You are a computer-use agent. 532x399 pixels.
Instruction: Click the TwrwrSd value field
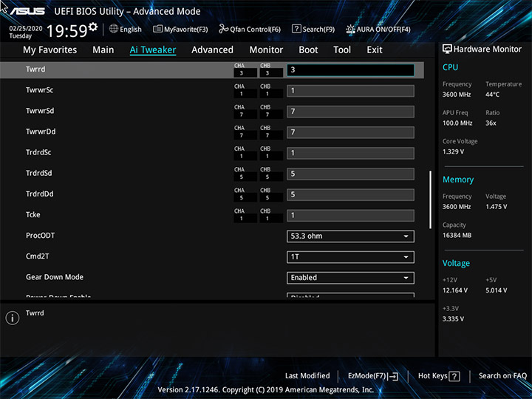pos(350,112)
